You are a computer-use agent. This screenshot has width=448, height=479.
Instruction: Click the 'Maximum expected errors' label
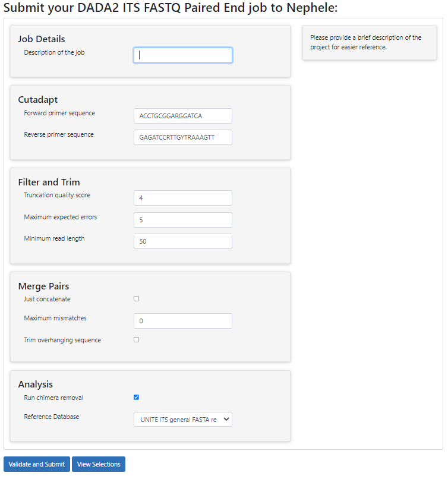(x=61, y=217)
